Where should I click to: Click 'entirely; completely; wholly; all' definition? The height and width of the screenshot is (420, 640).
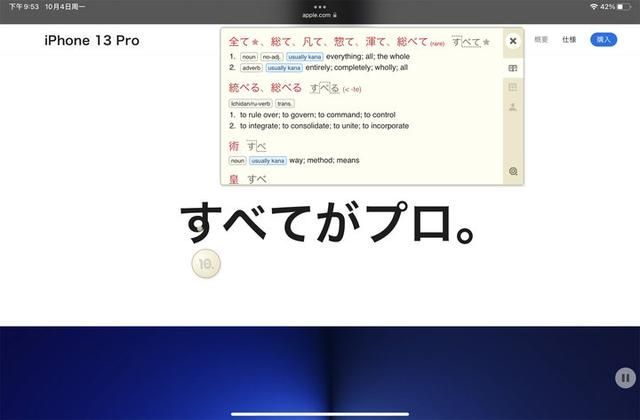point(356,67)
